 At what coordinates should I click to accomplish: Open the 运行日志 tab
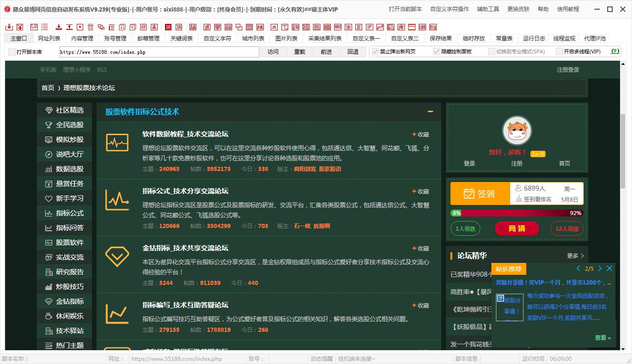[x=534, y=39]
